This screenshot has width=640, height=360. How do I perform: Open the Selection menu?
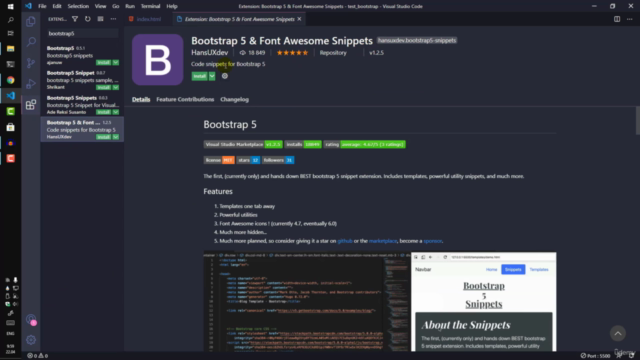pyautogui.click(x=78, y=6)
